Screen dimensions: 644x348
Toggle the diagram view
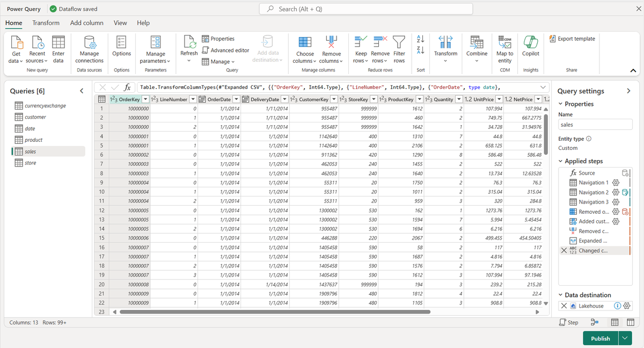[x=594, y=322]
